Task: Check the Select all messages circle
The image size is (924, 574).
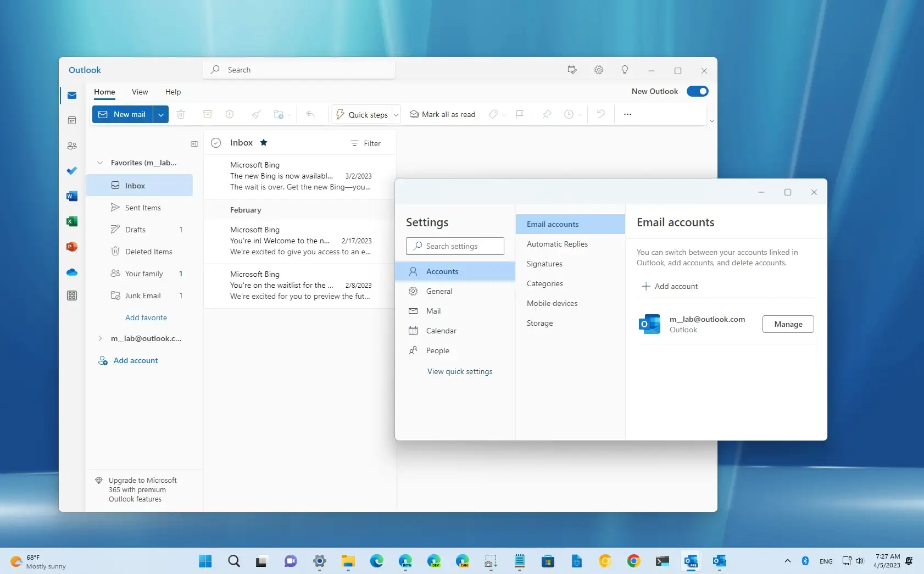Action: click(x=216, y=143)
